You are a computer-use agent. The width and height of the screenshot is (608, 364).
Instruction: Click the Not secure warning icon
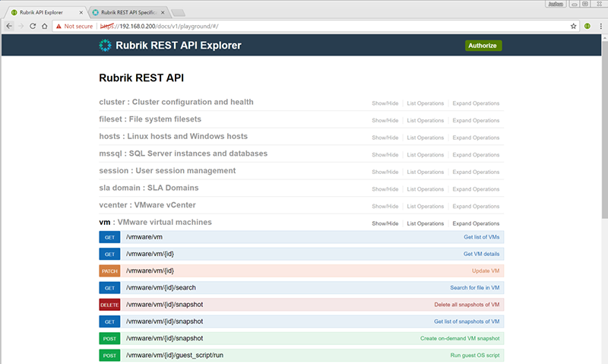click(59, 26)
